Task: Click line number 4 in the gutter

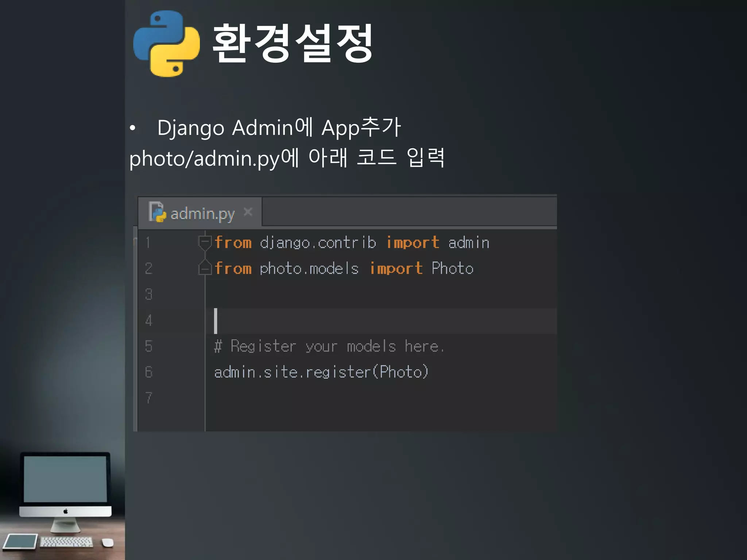Action: tap(148, 320)
